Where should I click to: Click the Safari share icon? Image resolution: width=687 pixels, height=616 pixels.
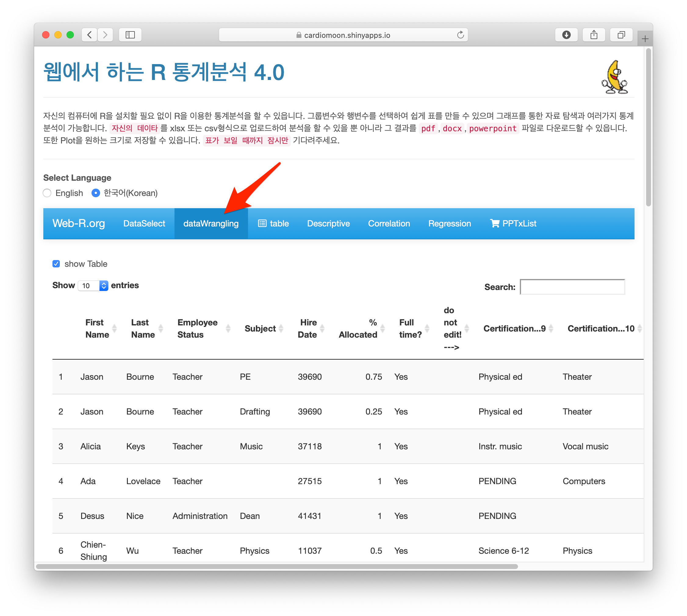tap(594, 35)
